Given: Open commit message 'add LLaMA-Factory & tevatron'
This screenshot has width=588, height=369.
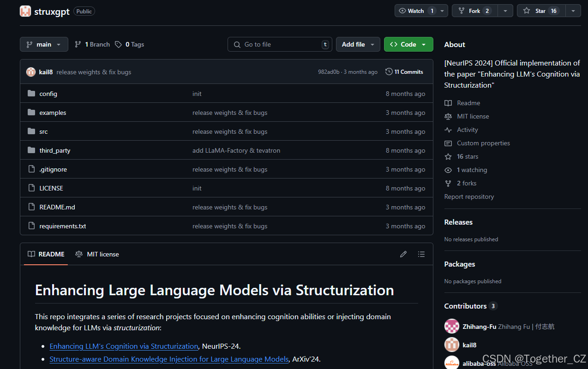Looking at the screenshot, I should (236, 150).
